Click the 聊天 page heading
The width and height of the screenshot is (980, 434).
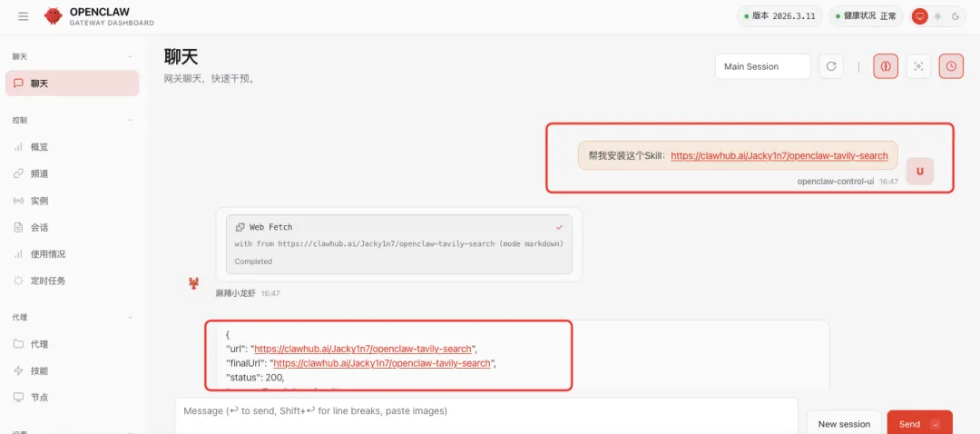(x=181, y=57)
